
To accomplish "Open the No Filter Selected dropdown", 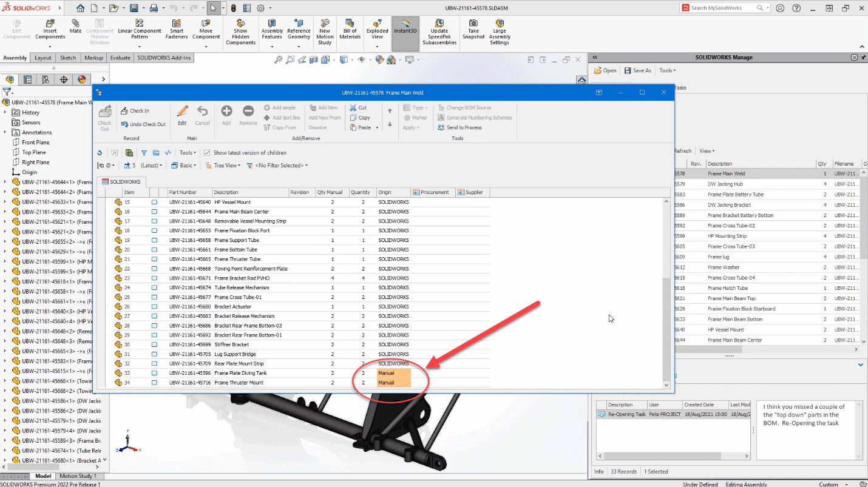I will [277, 165].
